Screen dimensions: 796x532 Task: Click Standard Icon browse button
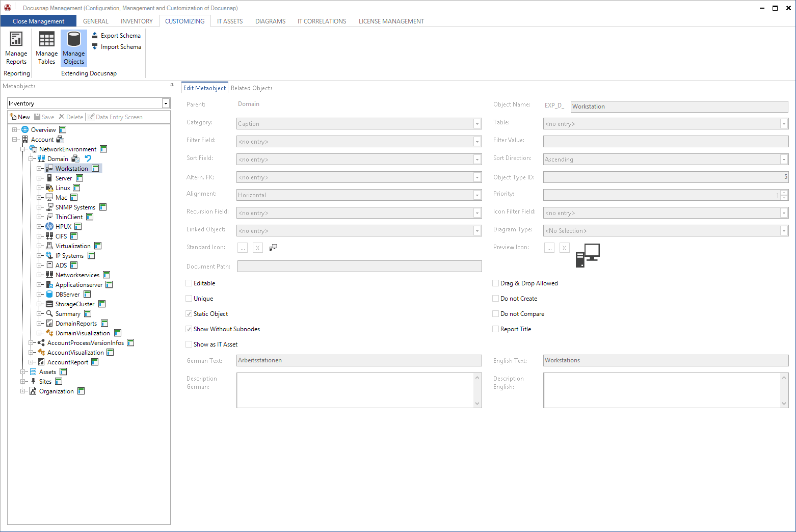click(x=243, y=248)
